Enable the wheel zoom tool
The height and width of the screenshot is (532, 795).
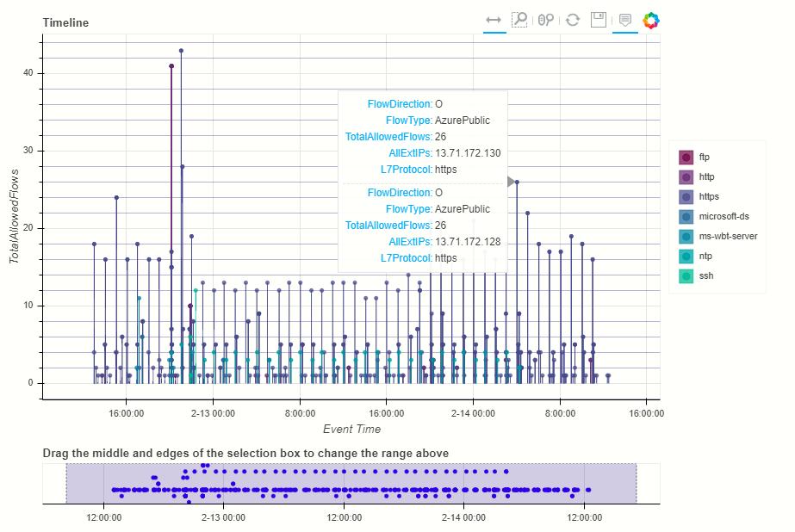(x=547, y=20)
